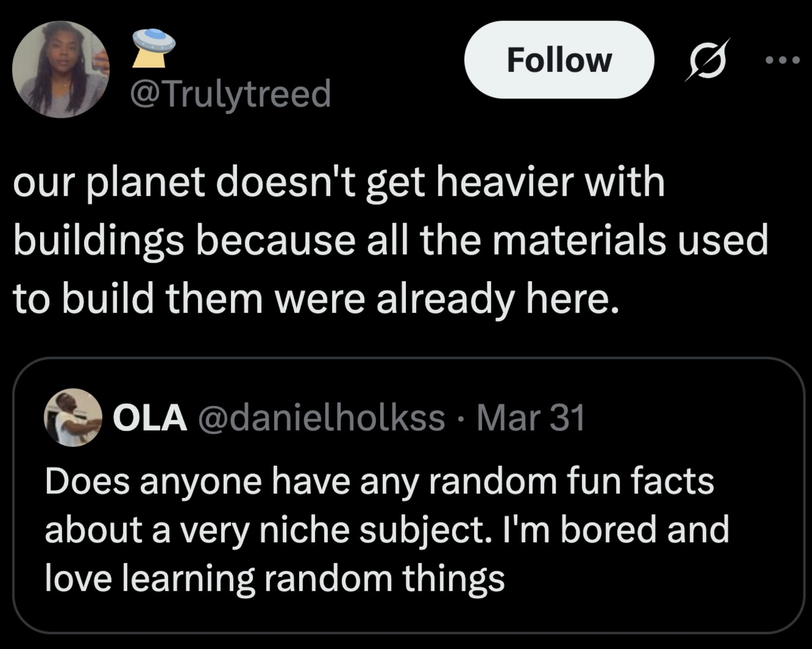Open OLA's small profile avatar
The width and height of the screenshot is (812, 649).
click(x=73, y=417)
